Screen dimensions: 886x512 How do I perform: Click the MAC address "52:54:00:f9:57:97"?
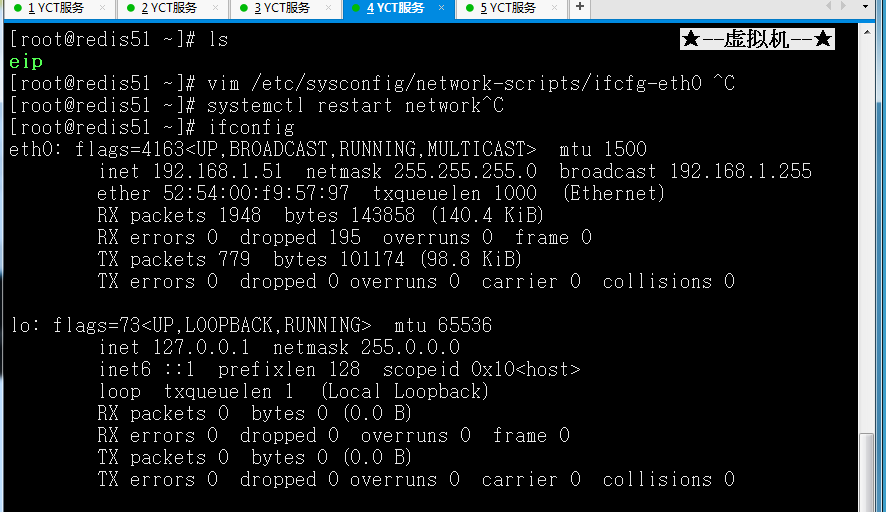(256, 194)
